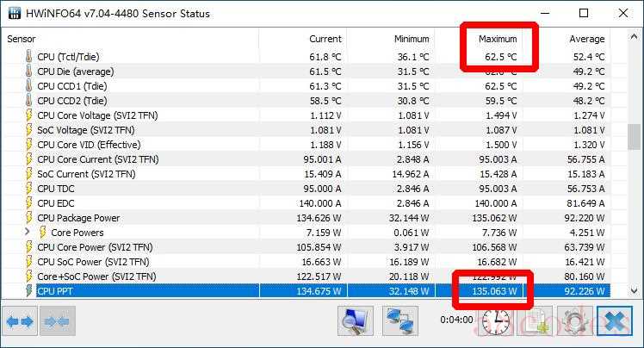Select the highlighted CPU PPT row label
Image resolution: width=644 pixels, height=348 pixels.
[x=54, y=291]
